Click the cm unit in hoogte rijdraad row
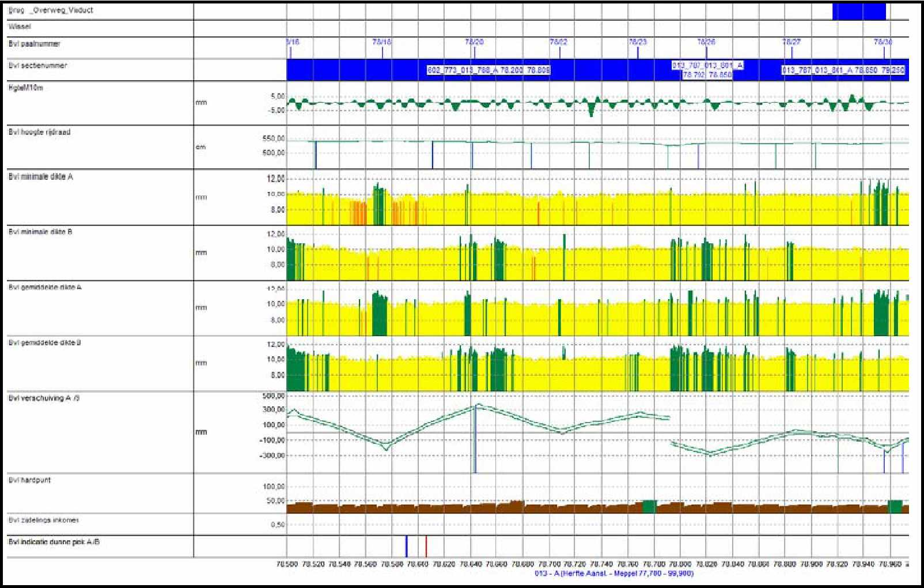The image size is (924, 588). tap(200, 147)
